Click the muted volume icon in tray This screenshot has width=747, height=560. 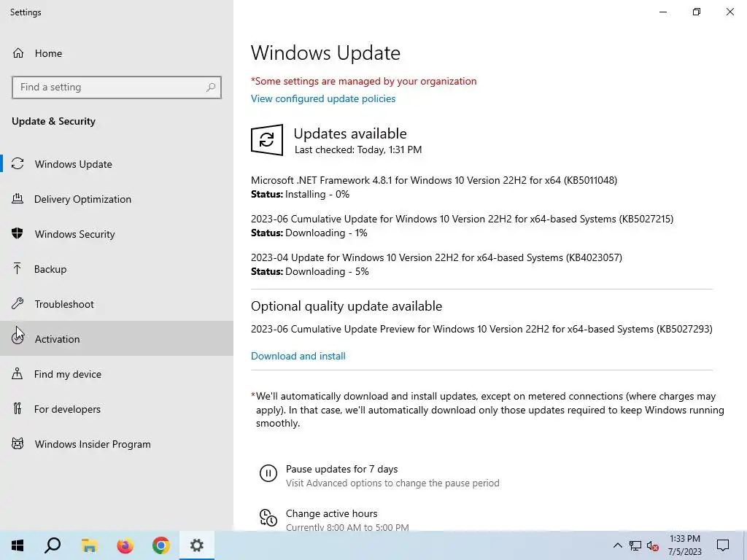tap(653, 545)
